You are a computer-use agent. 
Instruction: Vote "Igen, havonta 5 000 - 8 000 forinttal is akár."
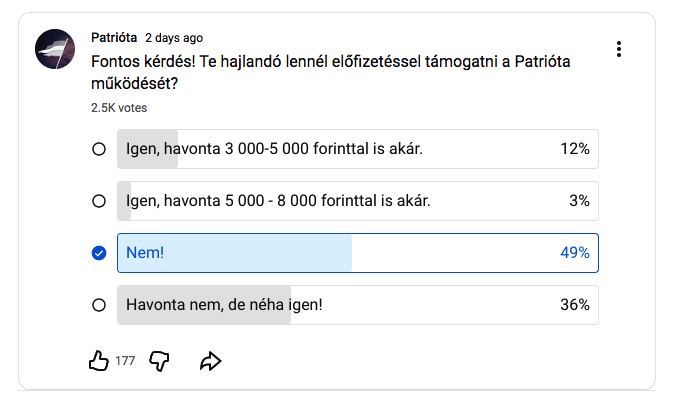point(279,201)
